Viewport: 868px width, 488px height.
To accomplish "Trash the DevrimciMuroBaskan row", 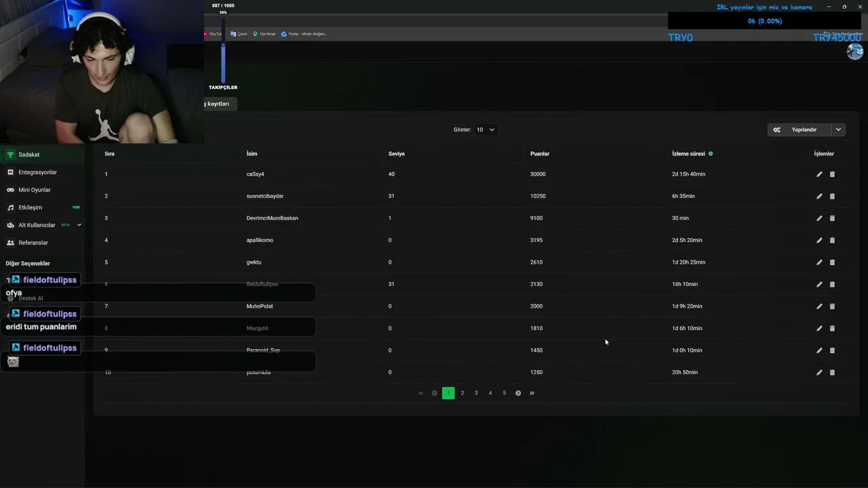I will pyautogui.click(x=832, y=218).
